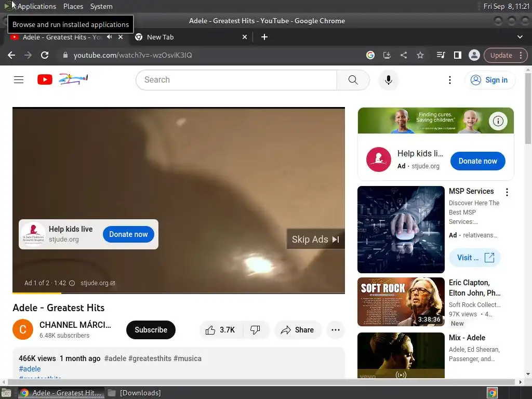The height and width of the screenshot is (399, 532).
Task: Go back using the browser back arrow
Action: click(11, 55)
